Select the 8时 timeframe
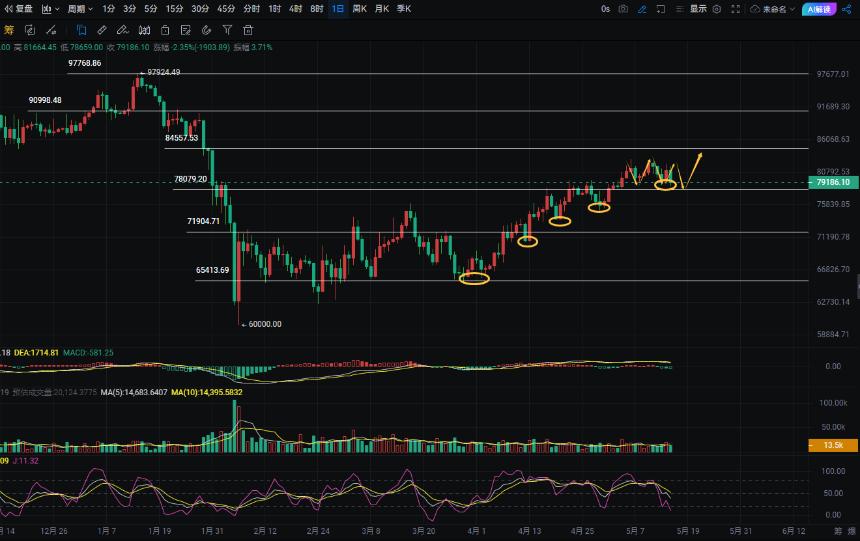The height and width of the screenshot is (541, 860). click(316, 9)
